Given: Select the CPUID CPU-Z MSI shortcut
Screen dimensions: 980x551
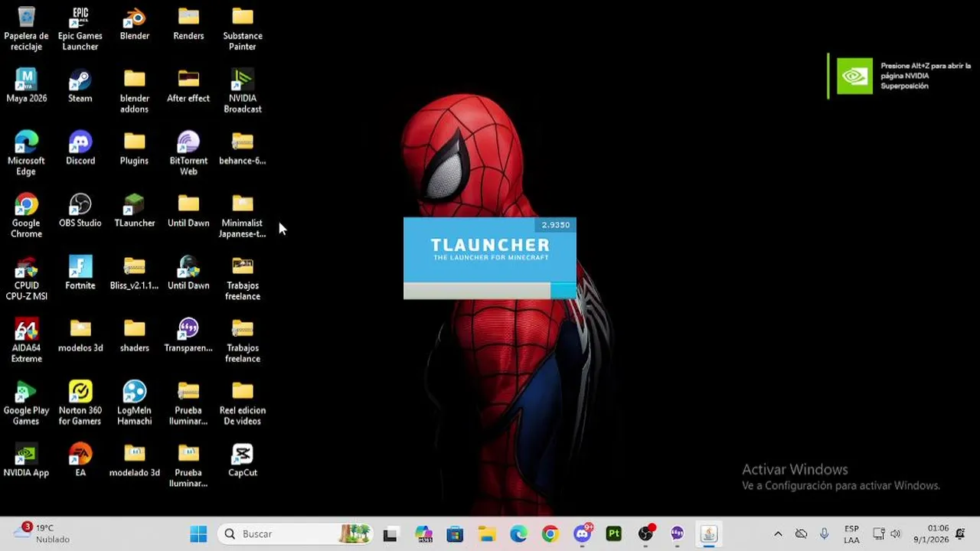Looking at the screenshot, I should pos(26,279).
